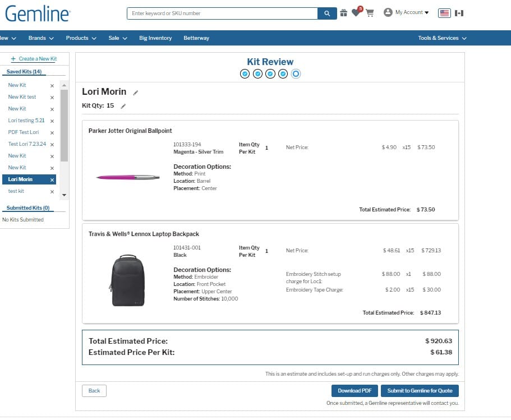The image size is (511, 420).
Task: Click the keyword or SKU search field
Action: coord(222,13)
